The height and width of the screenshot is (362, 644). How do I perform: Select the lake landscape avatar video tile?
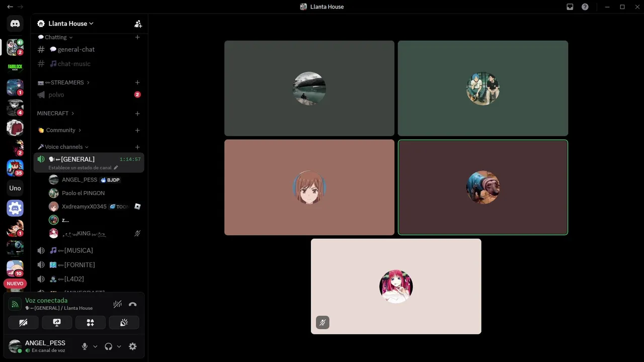click(309, 88)
